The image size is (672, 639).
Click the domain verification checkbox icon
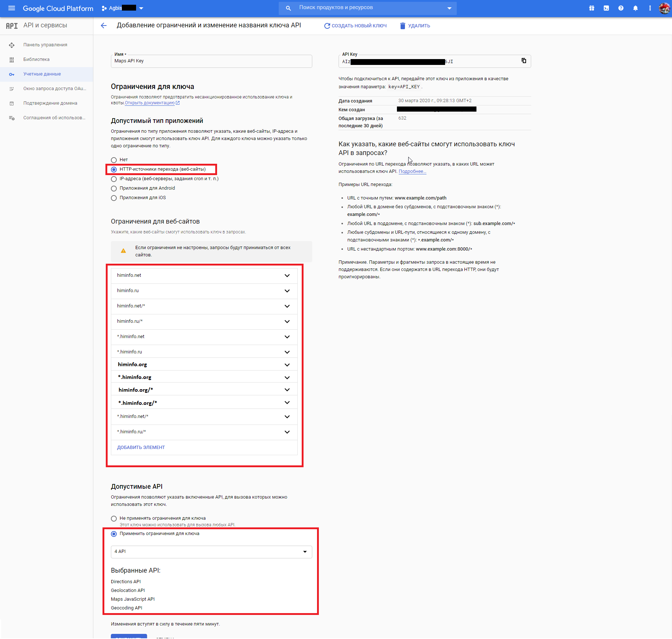[12, 103]
